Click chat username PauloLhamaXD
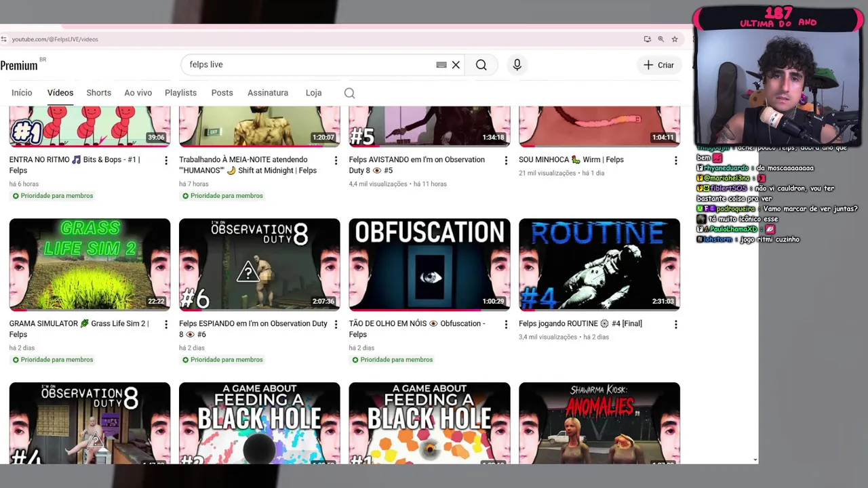 coord(733,229)
